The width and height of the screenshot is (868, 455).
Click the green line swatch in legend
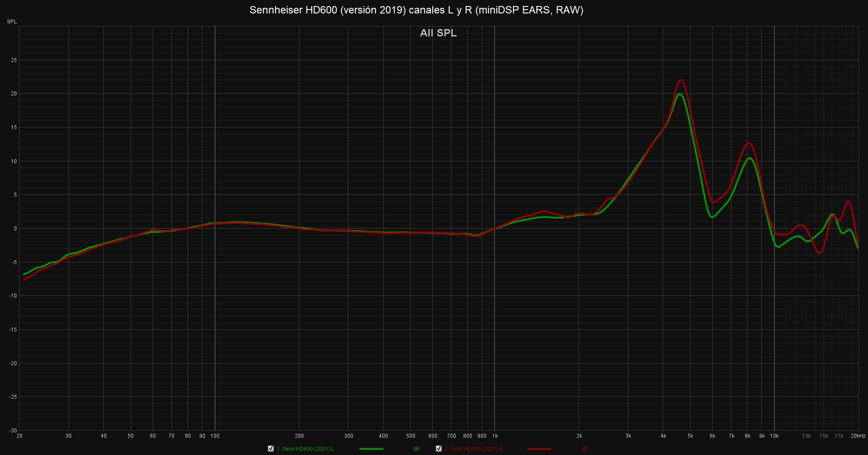(x=372, y=449)
